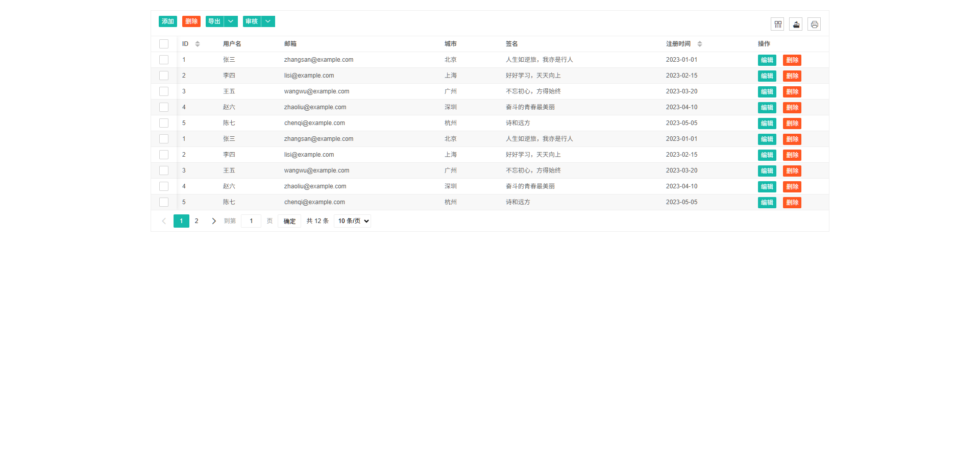Select page 1 in pagination
Viewport: 980px width, 465px height.
(x=181, y=221)
